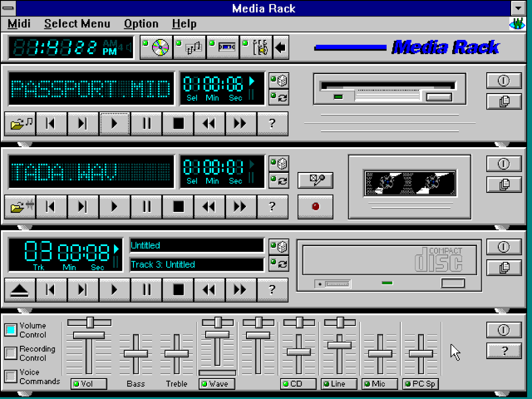532x399 pixels.
Task: Pause the CD player
Action: (x=146, y=290)
